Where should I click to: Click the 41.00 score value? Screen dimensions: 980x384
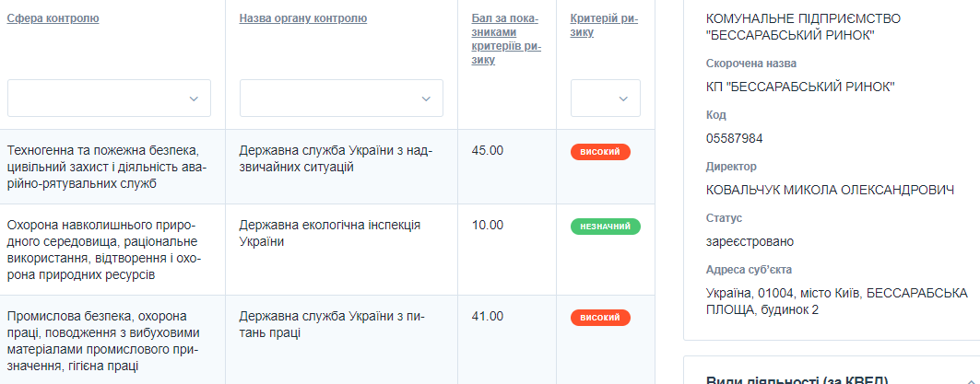click(x=488, y=316)
